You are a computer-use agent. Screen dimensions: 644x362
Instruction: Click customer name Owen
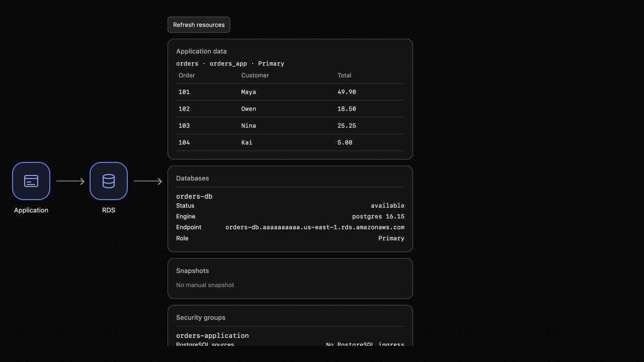click(x=249, y=109)
